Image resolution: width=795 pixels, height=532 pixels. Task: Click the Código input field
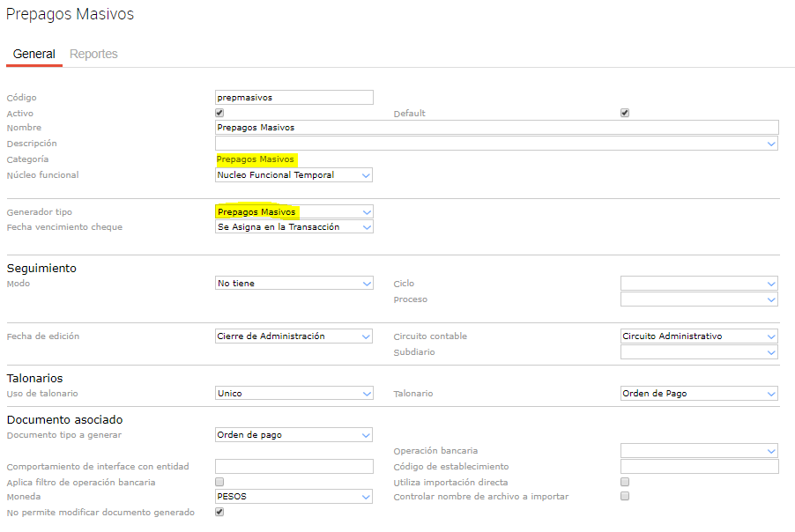click(293, 98)
